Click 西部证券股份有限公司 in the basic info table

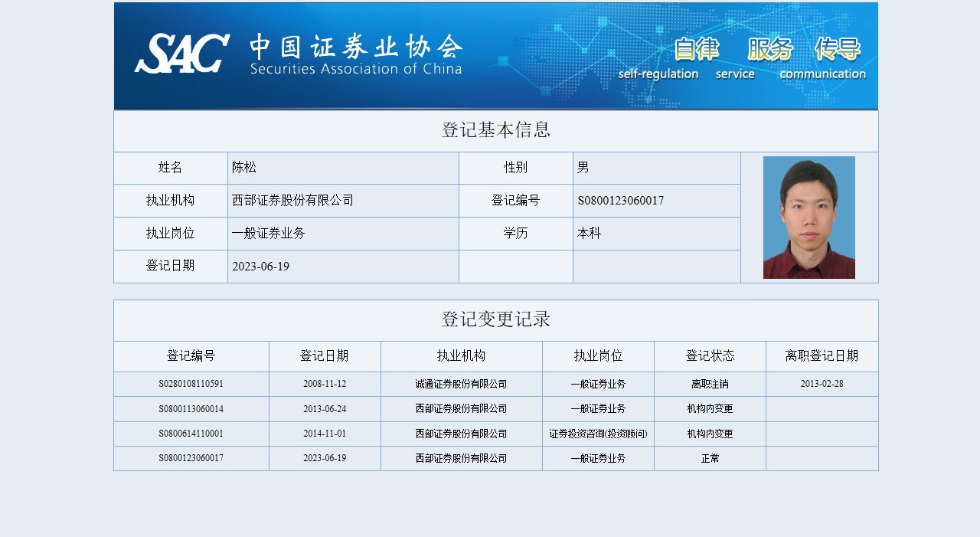click(x=292, y=201)
